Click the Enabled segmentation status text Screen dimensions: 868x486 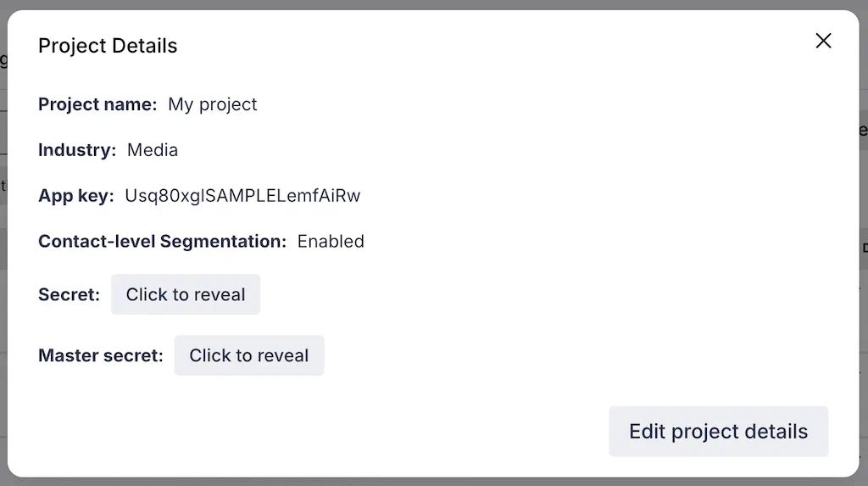click(x=331, y=242)
